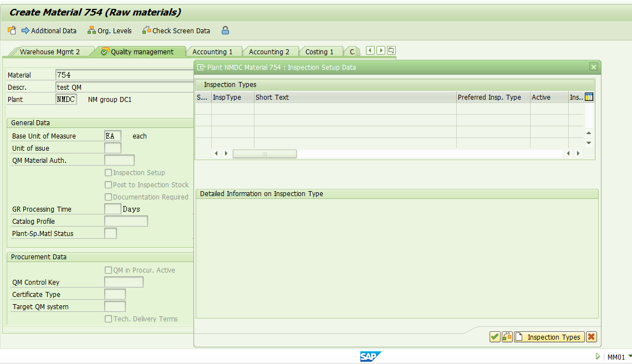This screenshot has height=364, width=632.
Task: Click the Inspection Types button
Action: [549, 337]
